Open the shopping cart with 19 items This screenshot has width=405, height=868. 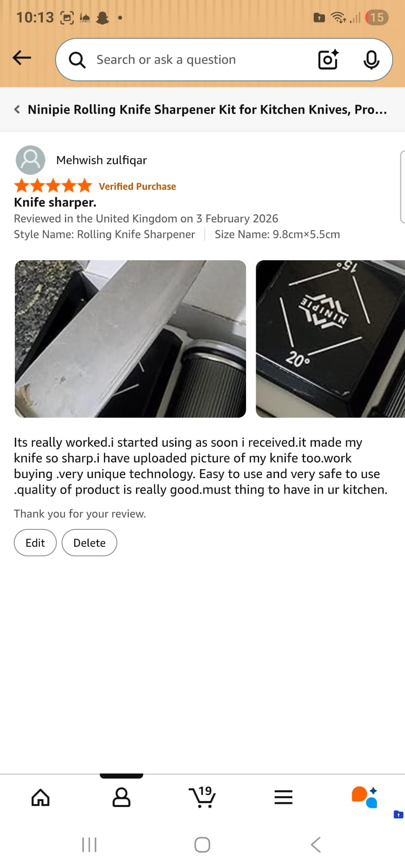tap(202, 797)
